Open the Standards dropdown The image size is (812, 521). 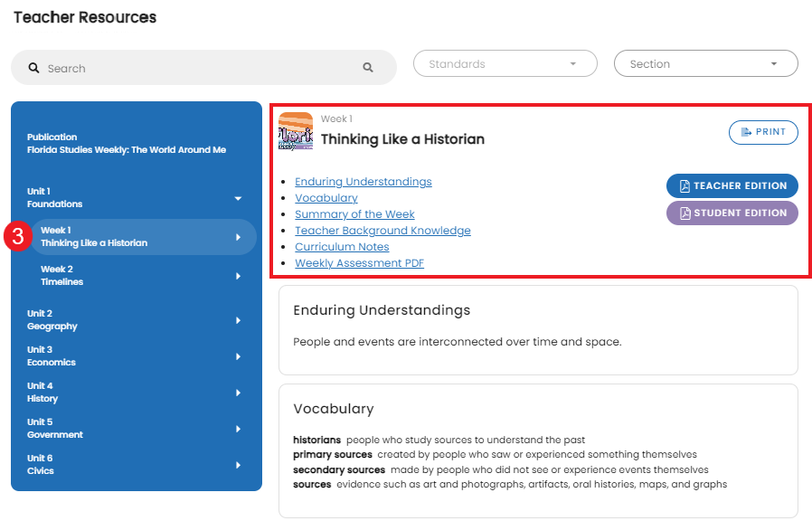pyautogui.click(x=505, y=63)
